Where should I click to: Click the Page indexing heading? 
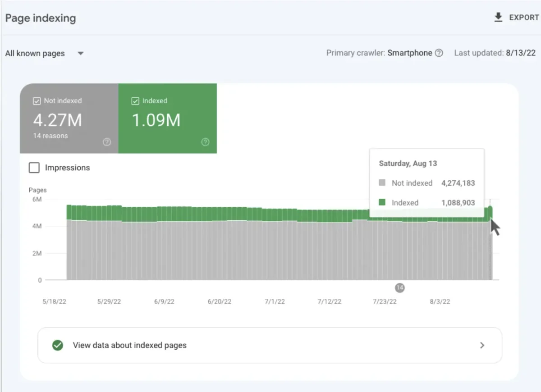[41, 18]
